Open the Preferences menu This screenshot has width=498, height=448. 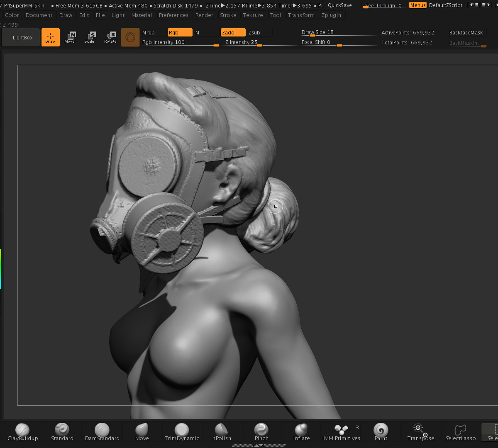coord(173,15)
